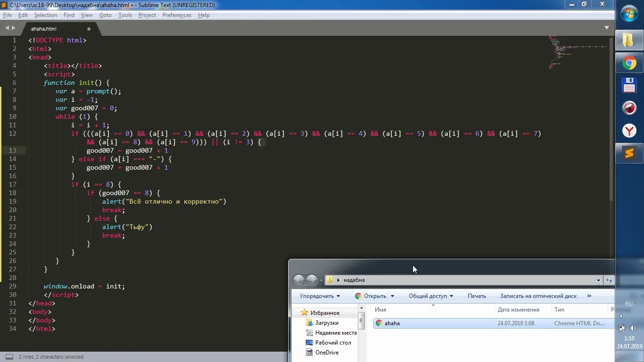The height and width of the screenshot is (362, 644).
Task: Open OneDrive in navigation pane
Action: 322,353
